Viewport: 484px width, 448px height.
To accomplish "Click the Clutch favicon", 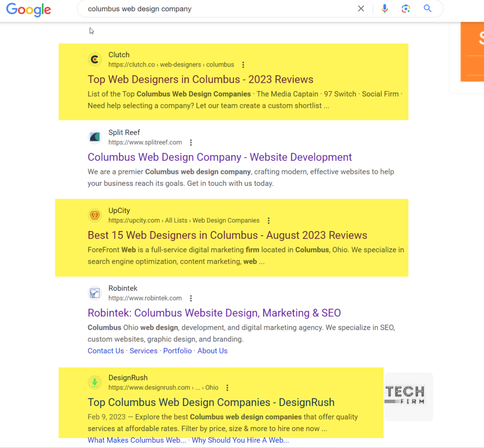I will 95,59.
